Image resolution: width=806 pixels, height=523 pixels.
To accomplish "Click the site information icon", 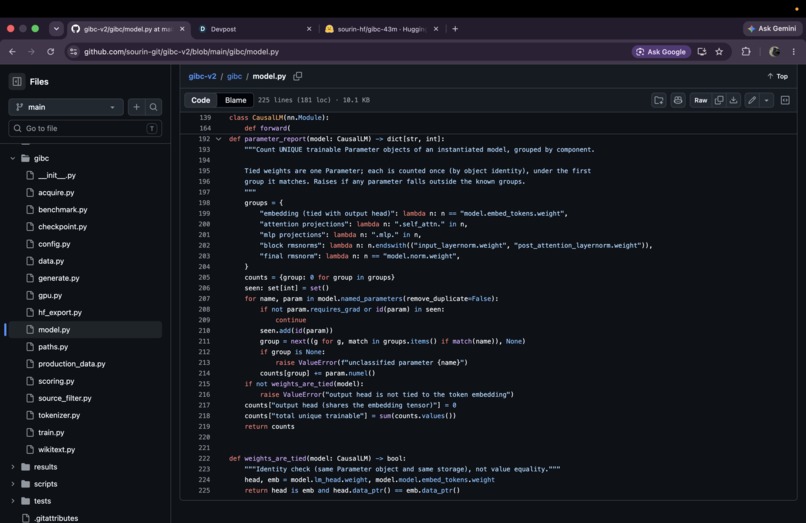I will pos(74,51).
